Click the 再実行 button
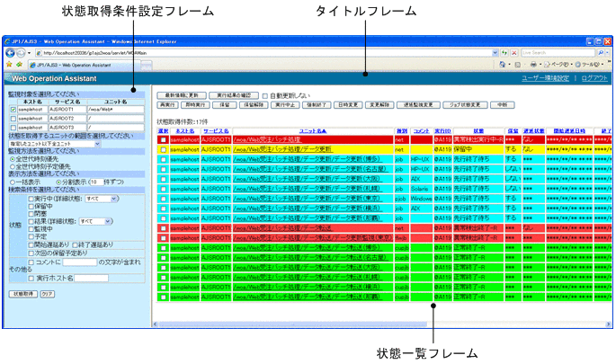The height and width of the screenshot is (364, 616). pos(167,105)
